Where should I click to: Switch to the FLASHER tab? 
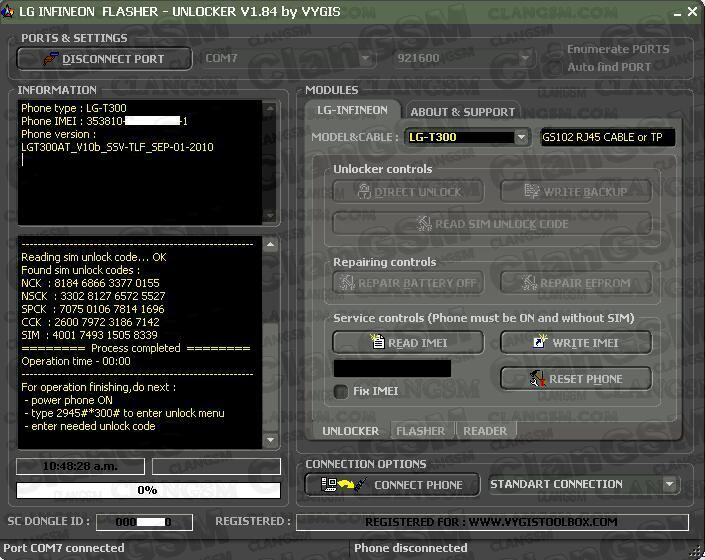tap(420, 431)
